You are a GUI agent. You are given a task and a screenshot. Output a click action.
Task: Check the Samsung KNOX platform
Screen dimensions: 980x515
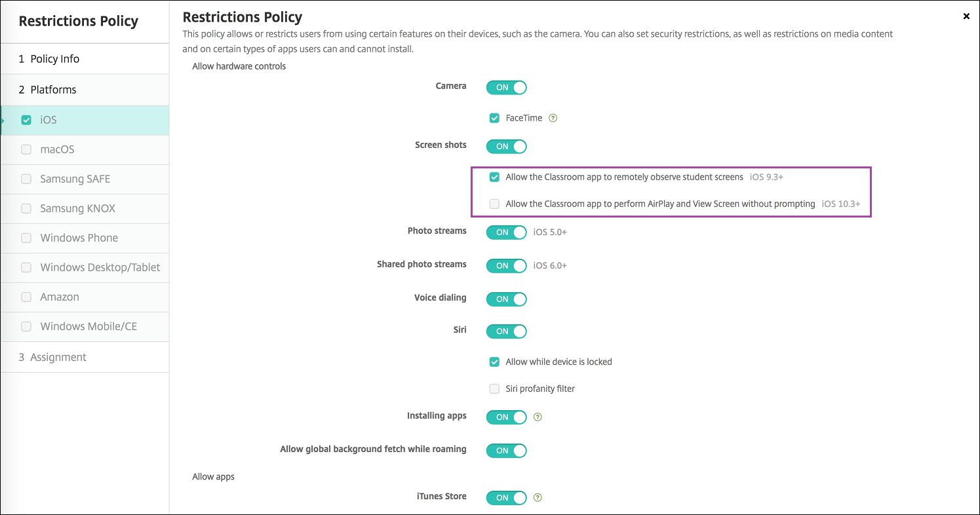(x=26, y=208)
